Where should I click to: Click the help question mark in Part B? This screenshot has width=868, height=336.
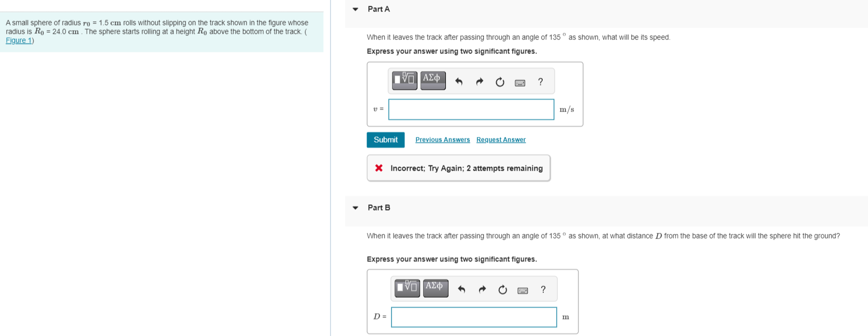click(x=542, y=290)
